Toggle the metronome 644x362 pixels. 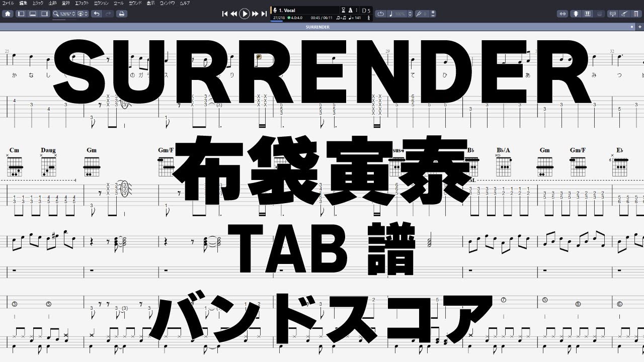[350, 10]
